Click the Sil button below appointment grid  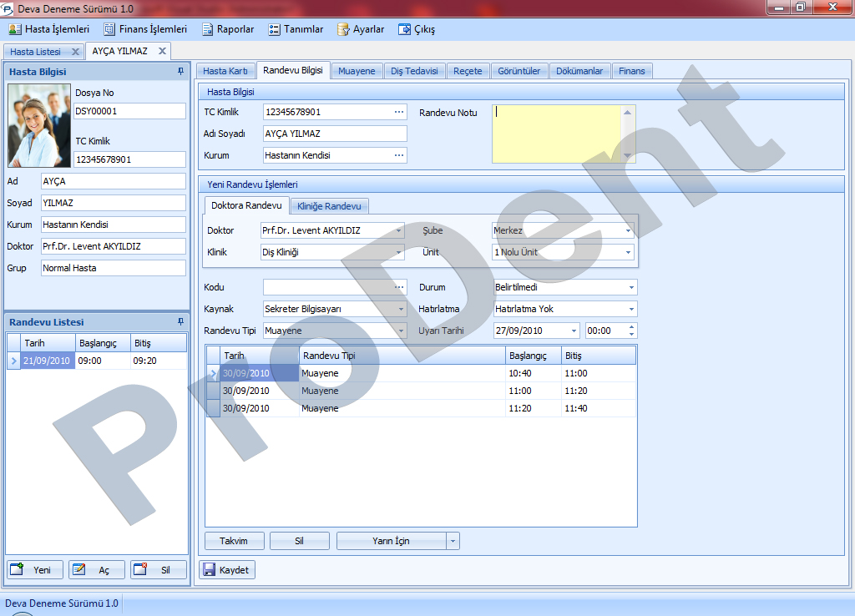pyautogui.click(x=300, y=541)
